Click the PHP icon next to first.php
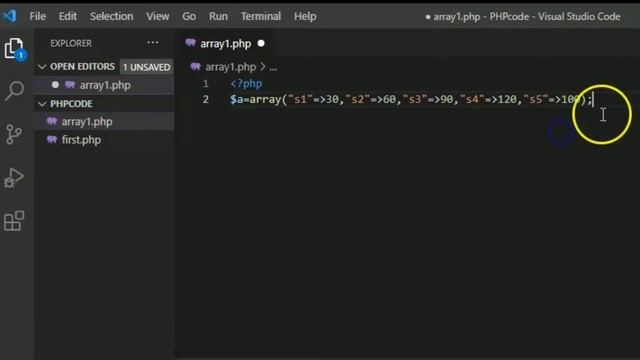This screenshot has width=640, height=360. [52, 140]
